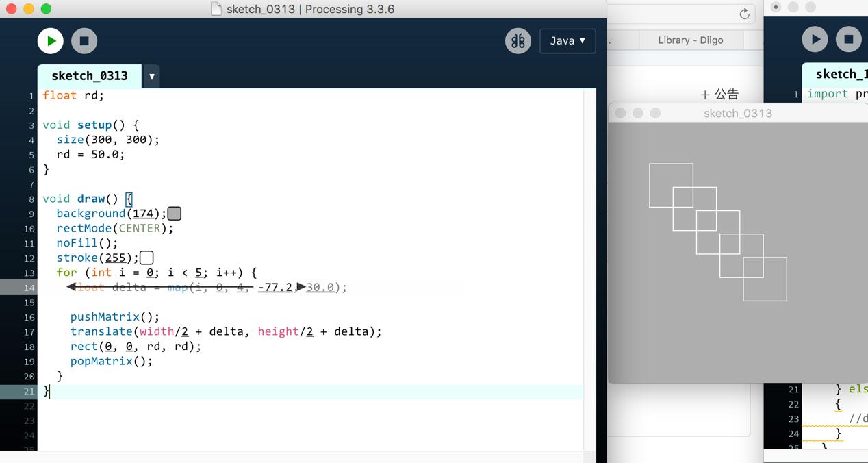Open the sketch_0313 tab menu arrow
The image size is (868, 463).
click(151, 76)
